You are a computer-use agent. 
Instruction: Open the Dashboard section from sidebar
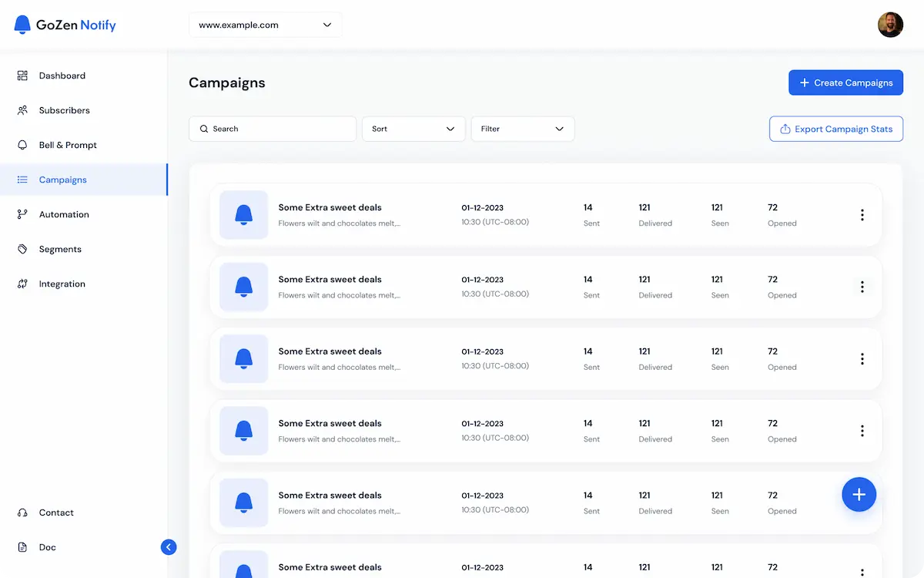click(x=62, y=76)
